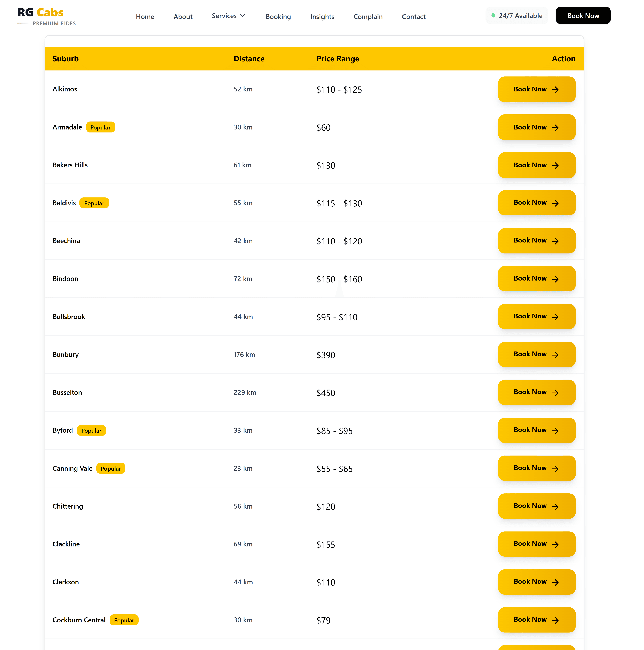This screenshot has height=650, width=644.
Task: Click the arrow icon in Clarkson row
Action: pos(555,582)
